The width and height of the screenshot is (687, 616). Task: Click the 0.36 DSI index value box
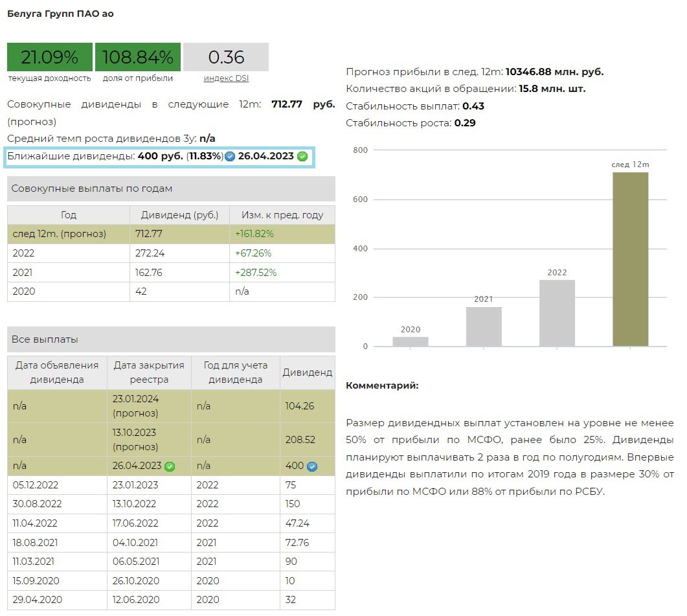pos(226,57)
